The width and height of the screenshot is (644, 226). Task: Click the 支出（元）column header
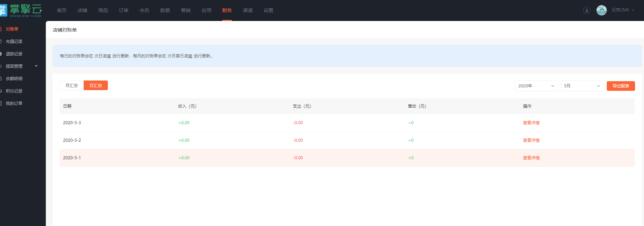(x=302, y=106)
